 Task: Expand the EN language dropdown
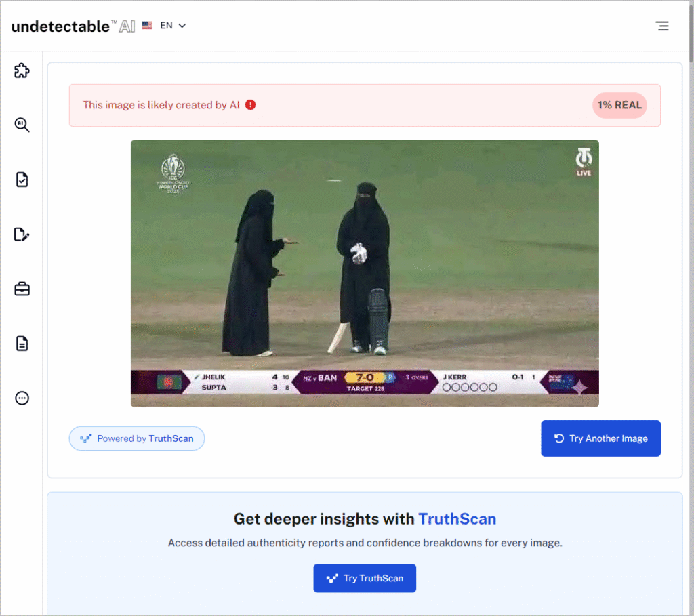(173, 26)
